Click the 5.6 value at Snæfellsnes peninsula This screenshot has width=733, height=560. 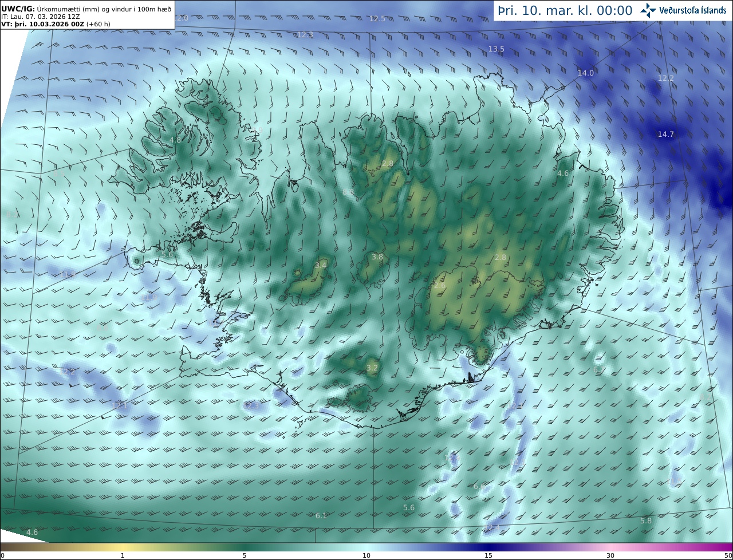click(167, 255)
